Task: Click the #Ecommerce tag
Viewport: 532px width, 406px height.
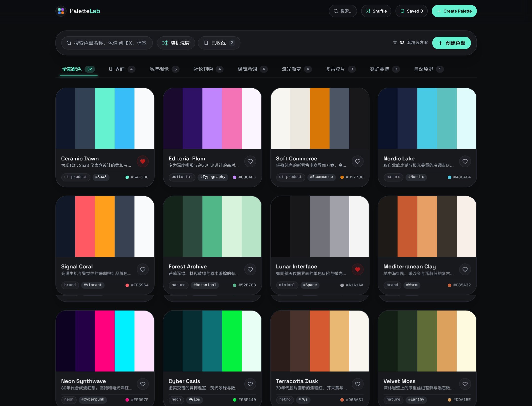Action: [321, 177]
